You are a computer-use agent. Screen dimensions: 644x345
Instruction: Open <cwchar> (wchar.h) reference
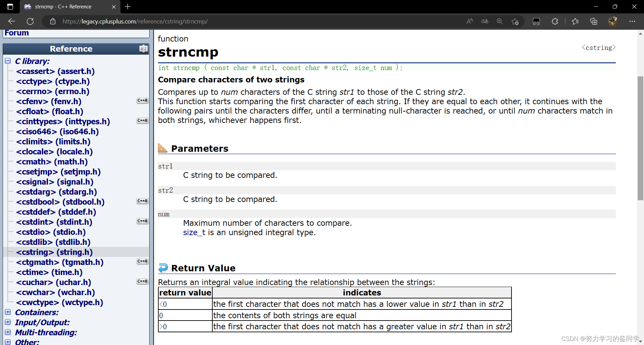point(56,292)
